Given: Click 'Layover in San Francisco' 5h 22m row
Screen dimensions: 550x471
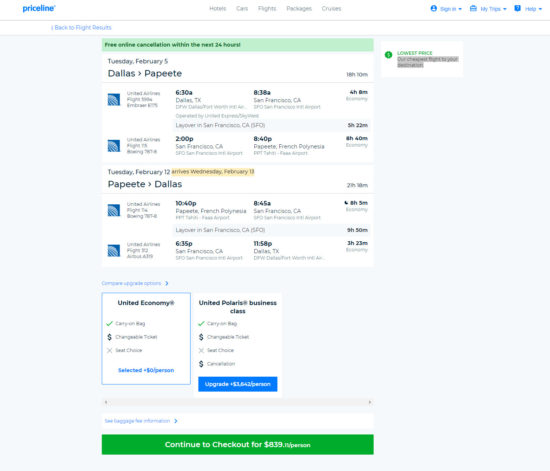Looking at the screenshot, I should pyautogui.click(x=271, y=125).
